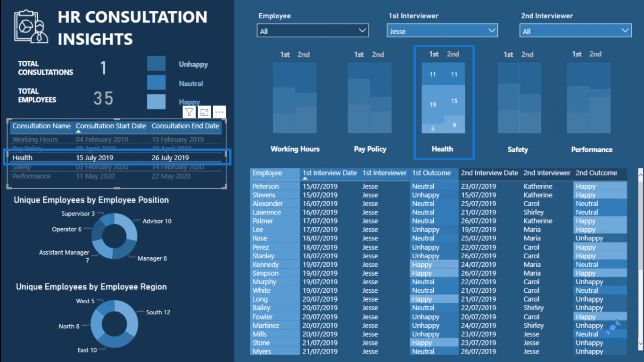Click Rose's 2nd Outcome Unhappy cell

(x=600, y=239)
